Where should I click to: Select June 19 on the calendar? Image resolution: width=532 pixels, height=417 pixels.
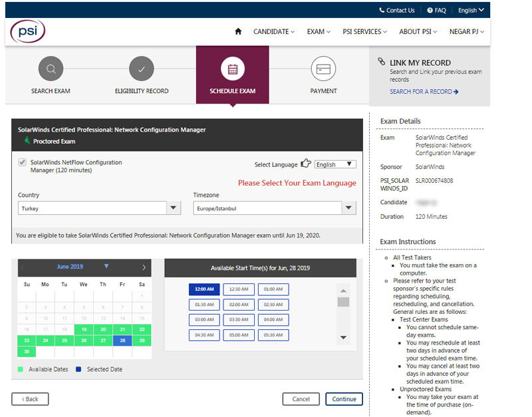pos(84,329)
